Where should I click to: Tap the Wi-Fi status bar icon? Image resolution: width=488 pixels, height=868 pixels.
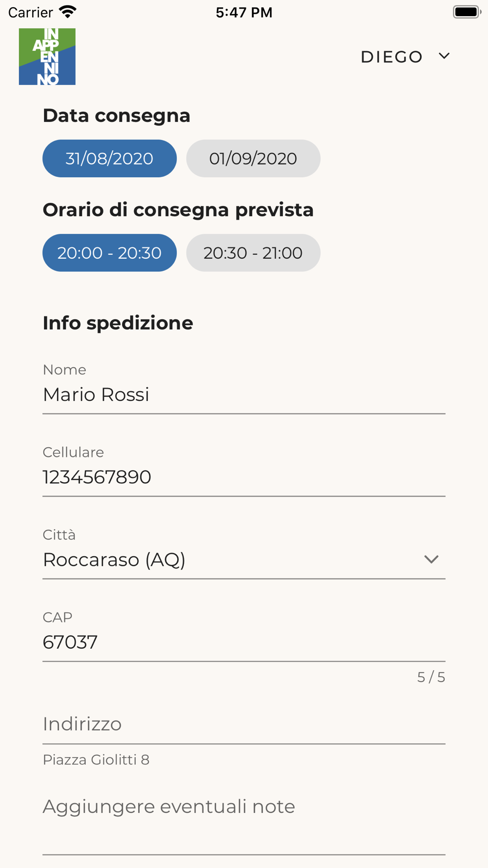67,12
